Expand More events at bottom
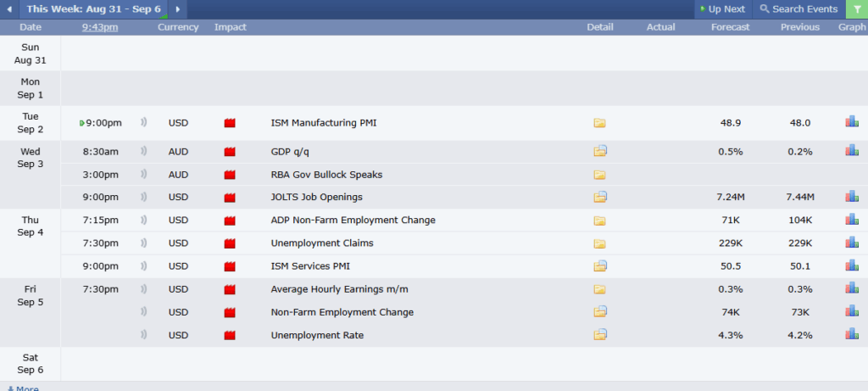 tap(23, 388)
